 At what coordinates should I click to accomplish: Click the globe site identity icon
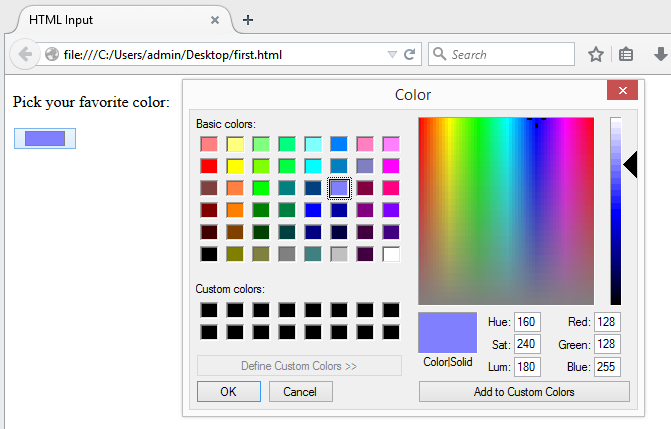click(52, 54)
